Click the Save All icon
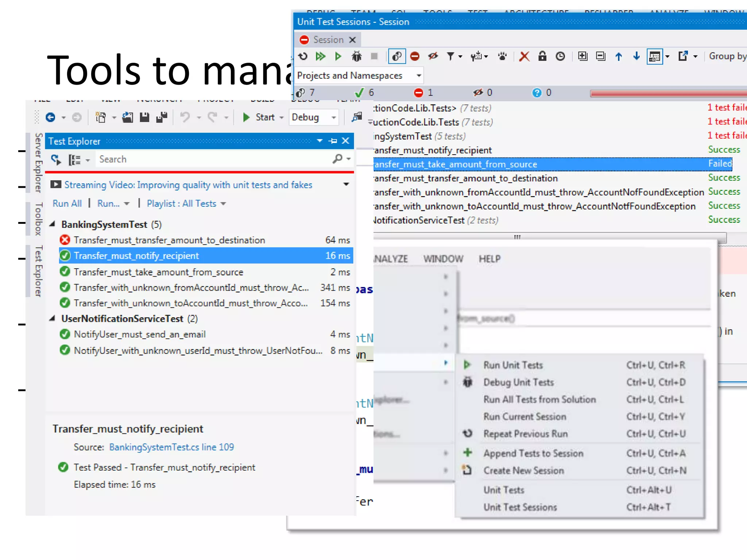This screenshot has height=560, width=747. coord(162,117)
